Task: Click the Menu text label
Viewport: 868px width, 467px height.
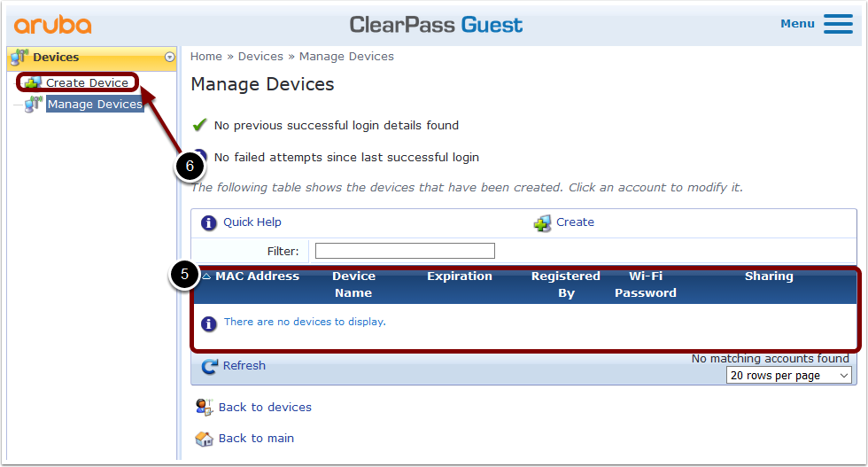Action: coord(797,24)
